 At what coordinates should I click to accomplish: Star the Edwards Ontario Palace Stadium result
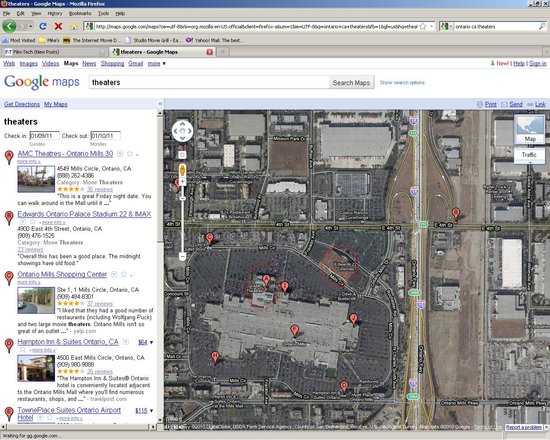pos(32,222)
